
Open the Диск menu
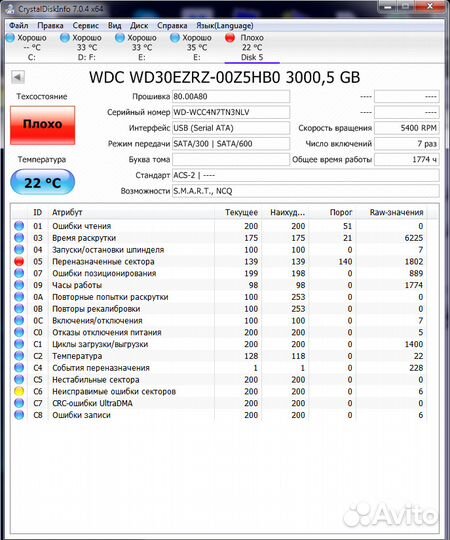pyautogui.click(x=139, y=25)
